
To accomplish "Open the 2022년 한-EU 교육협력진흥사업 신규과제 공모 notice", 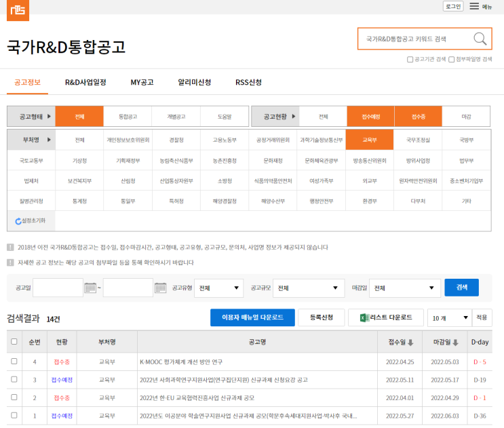I will click(x=197, y=397).
